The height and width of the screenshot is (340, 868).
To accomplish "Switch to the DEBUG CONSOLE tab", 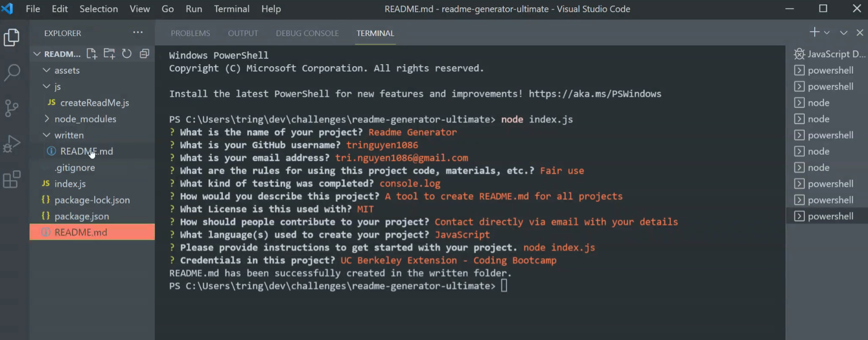I will pos(307,33).
